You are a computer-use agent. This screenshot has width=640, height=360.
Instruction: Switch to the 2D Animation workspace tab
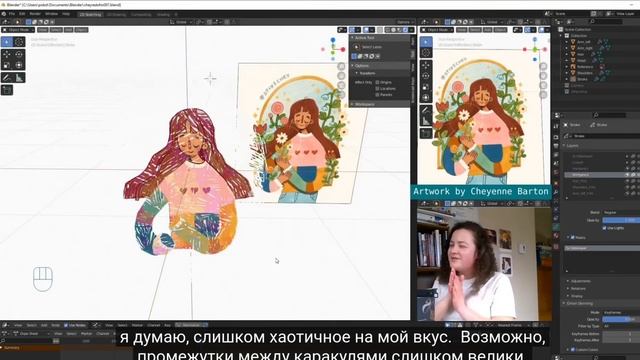[116, 14]
